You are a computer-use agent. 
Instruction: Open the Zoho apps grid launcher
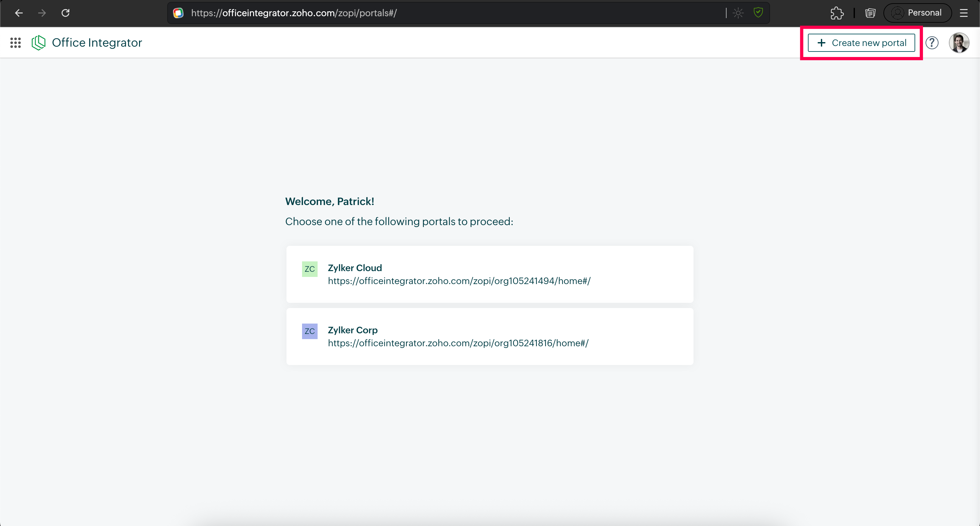point(15,43)
